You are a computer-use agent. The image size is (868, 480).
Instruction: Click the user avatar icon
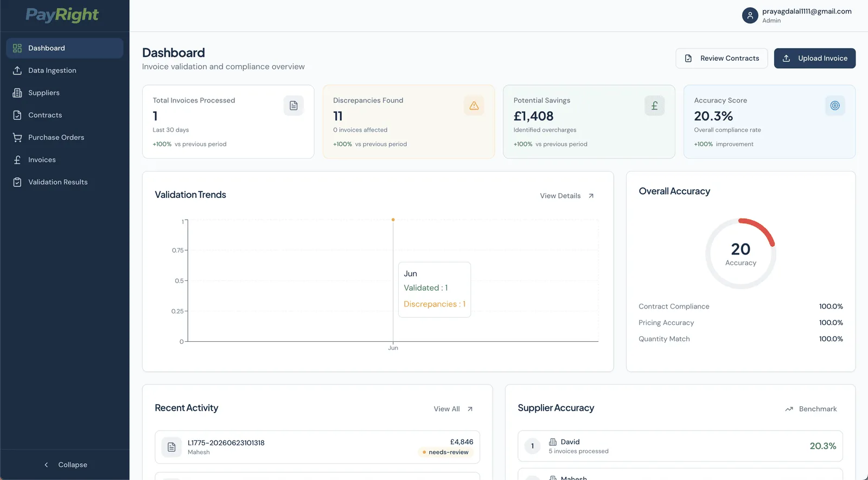click(750, 15)
